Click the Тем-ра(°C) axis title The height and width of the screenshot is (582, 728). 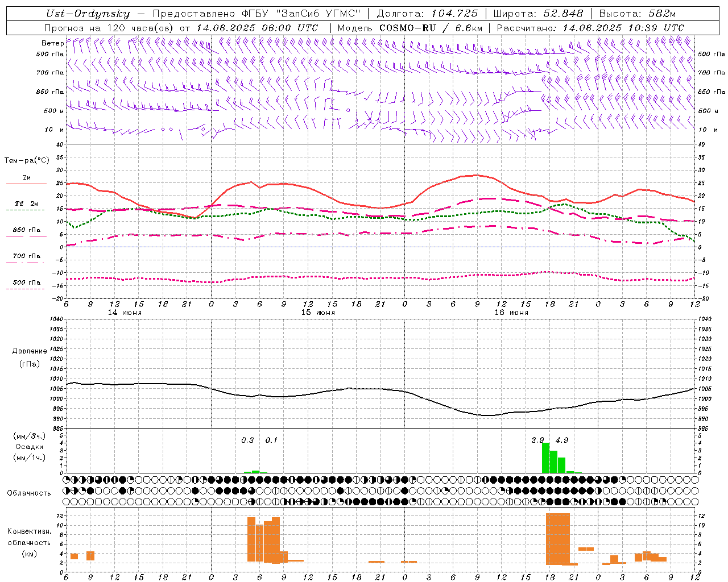[x=27, y=161]
